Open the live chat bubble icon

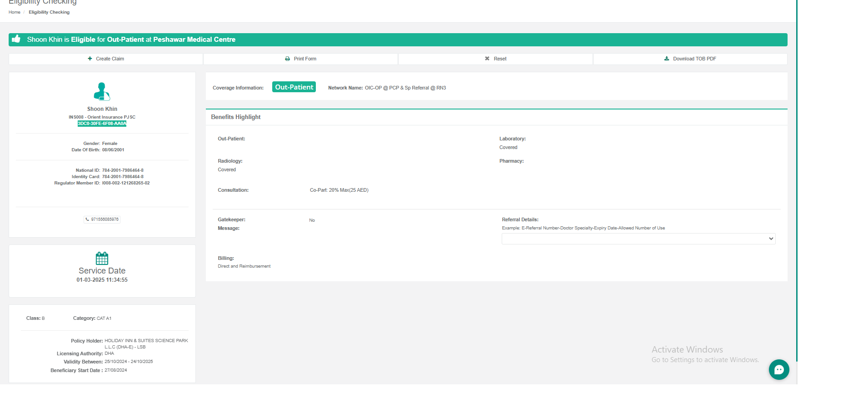tap(779, 370)
